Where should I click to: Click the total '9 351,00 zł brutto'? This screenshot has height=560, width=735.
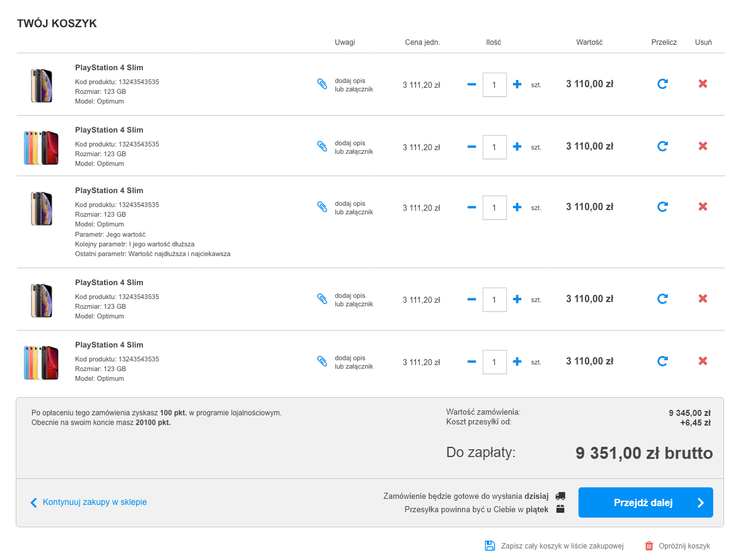644,453
